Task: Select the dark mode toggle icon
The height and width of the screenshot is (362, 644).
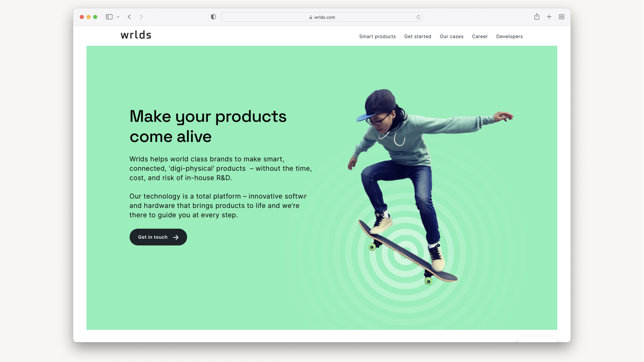Action: click(213, 17)
